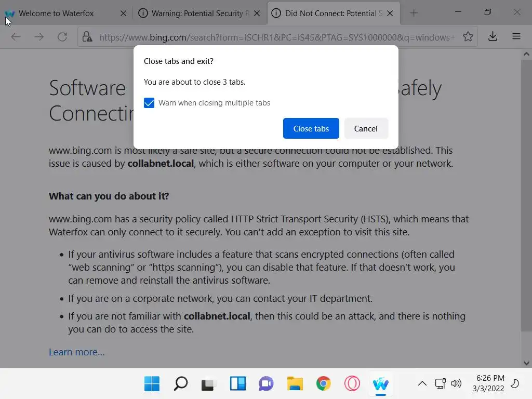Close the Did Not Connect tab
Image resolution: width=532 pixels, height=399 pixels.
(x=390, y=13)
